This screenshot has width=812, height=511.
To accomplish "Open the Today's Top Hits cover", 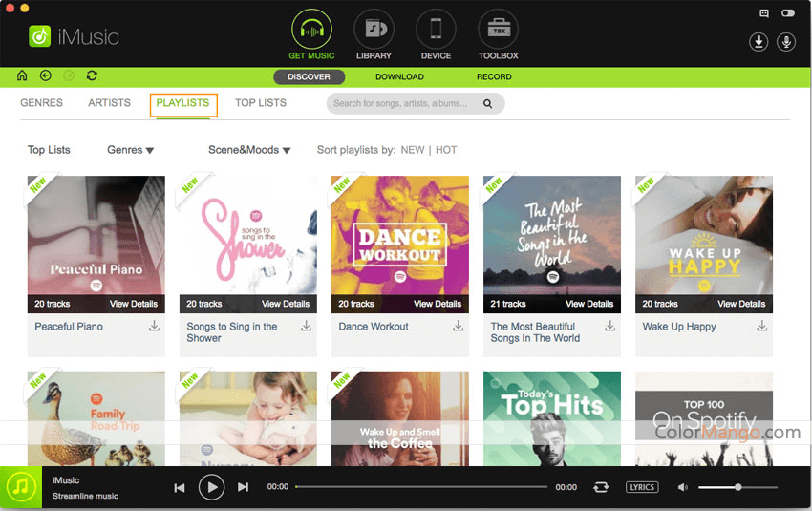I will (552, 418).
